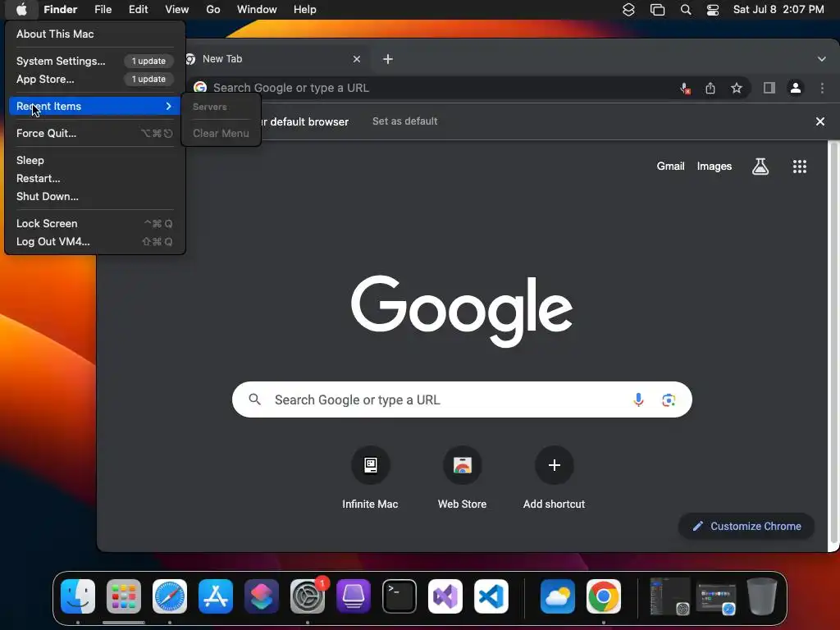This screenshot has height=630, width=840.
Task: Open Finder menu in menu bar
Action: [60, 10]
